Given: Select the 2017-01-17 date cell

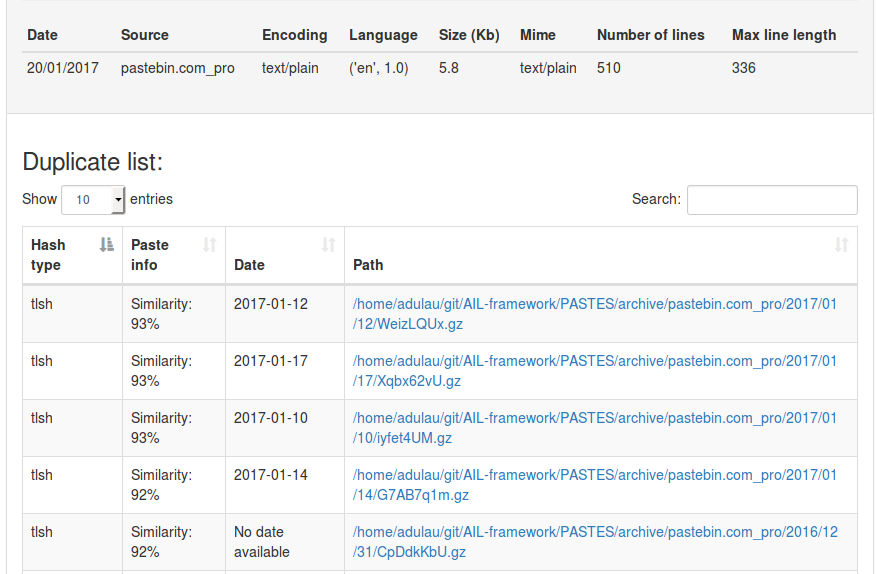Looking at the screenshot, I should [x=271, y=361].
